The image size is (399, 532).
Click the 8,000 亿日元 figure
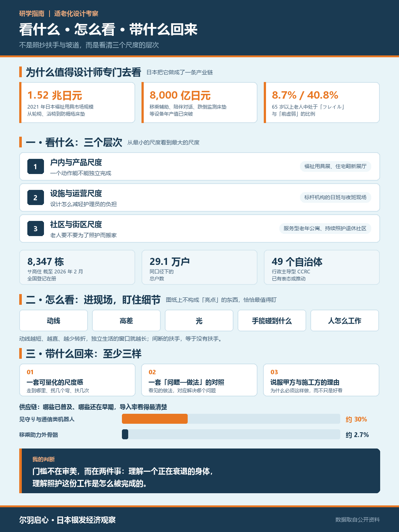[x=180, y=95]
